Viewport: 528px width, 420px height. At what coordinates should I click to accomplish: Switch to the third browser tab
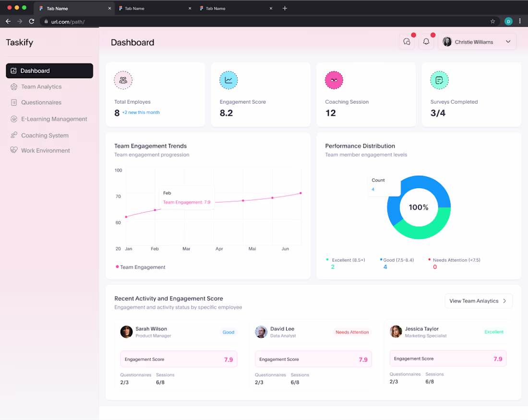point(236,9)
